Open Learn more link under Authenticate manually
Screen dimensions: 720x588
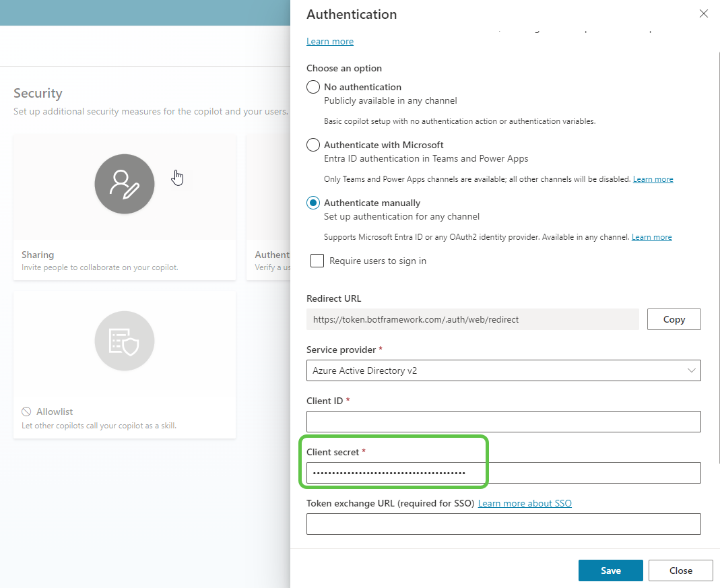tap(651, 237)
